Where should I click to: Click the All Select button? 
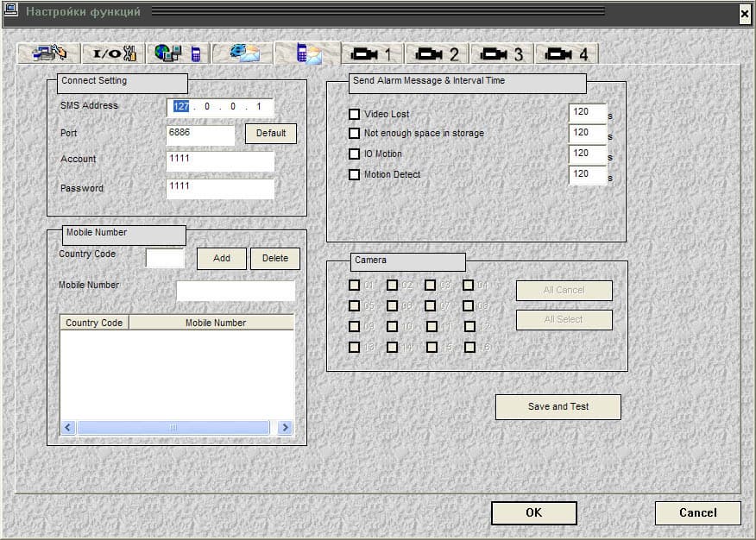pyautogui.click(x=564, y=320)
